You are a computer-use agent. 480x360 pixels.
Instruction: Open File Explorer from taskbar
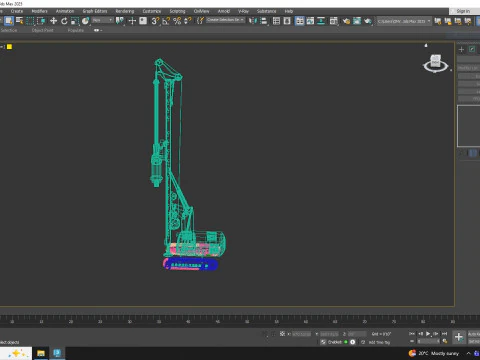click(41, 353)
